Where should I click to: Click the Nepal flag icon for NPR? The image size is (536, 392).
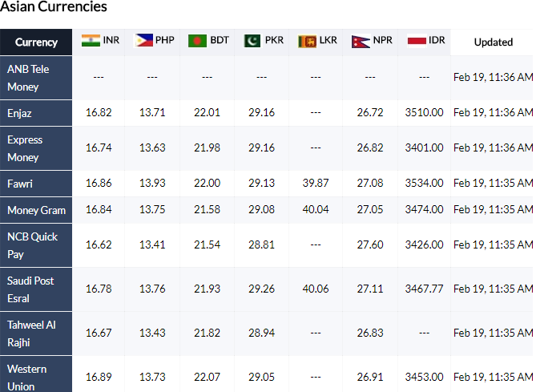[361, 42]
